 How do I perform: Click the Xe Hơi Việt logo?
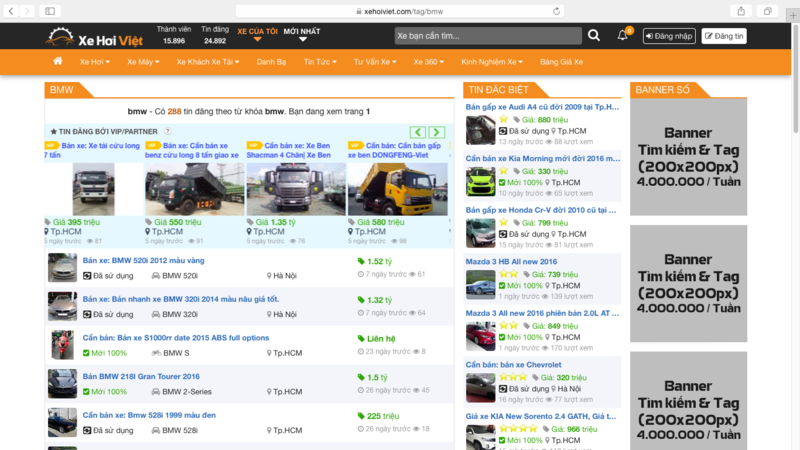point(94,37)
